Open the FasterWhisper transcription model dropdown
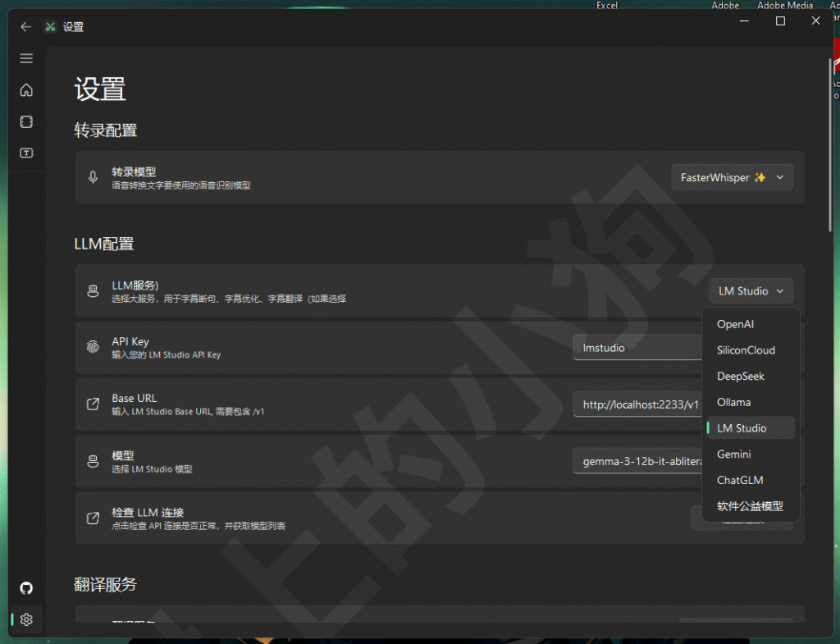 click(x=732, y=177)
